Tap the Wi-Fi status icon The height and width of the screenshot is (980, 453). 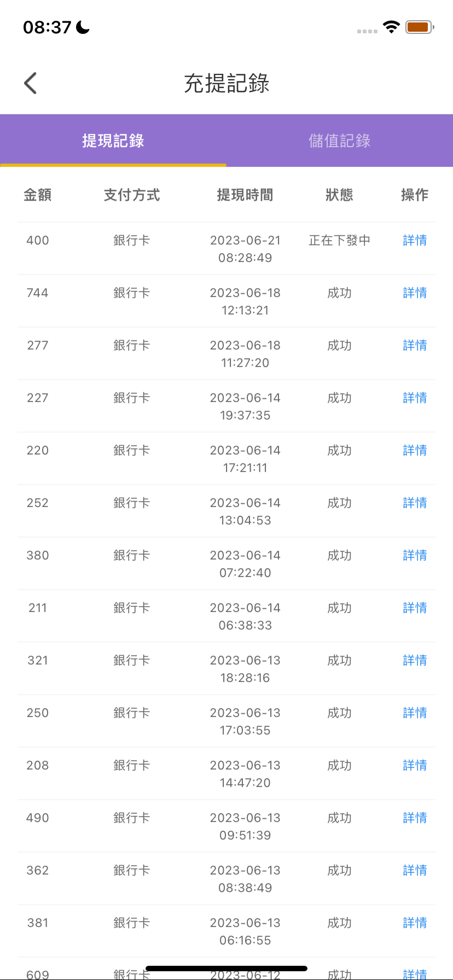391,27
